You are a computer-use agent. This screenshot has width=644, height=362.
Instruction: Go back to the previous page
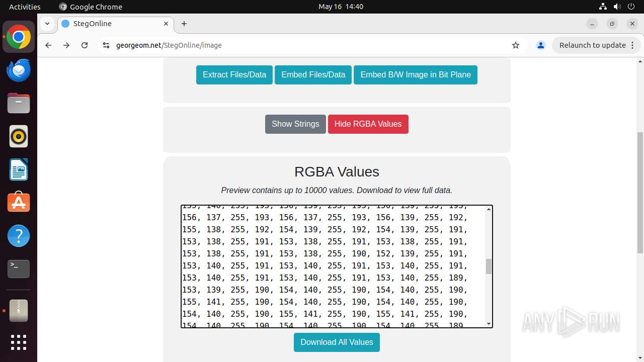48,45
